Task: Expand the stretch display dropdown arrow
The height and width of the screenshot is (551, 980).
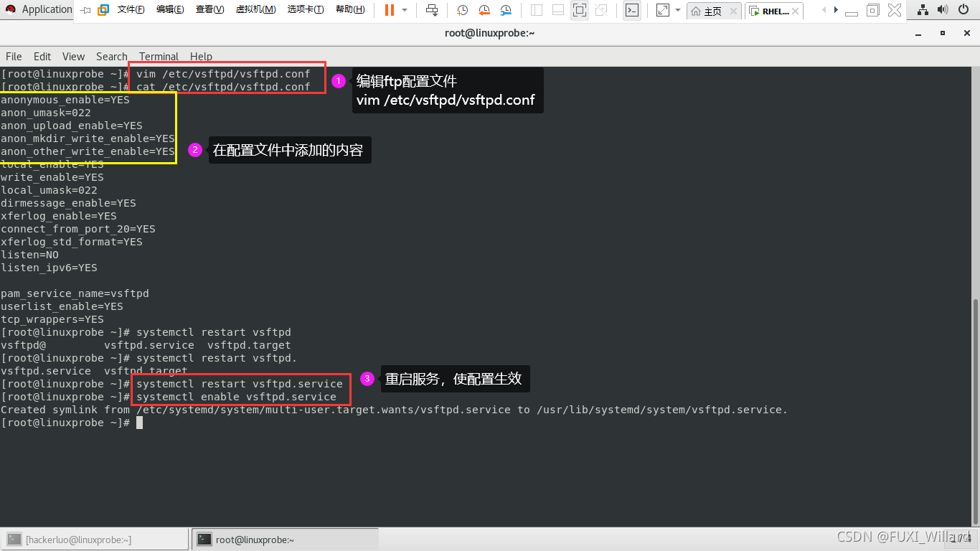Action: [677, 10]
